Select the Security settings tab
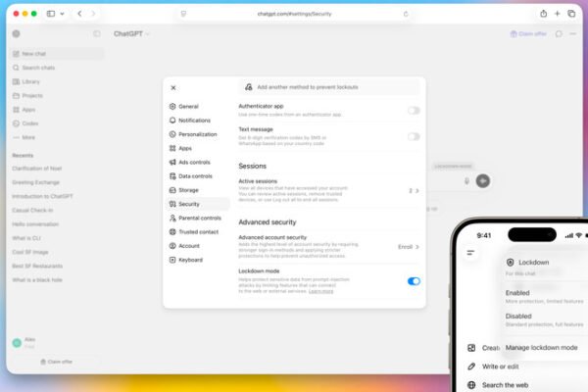The width and height of the screenshot is (588, 392). pos(198,204)
